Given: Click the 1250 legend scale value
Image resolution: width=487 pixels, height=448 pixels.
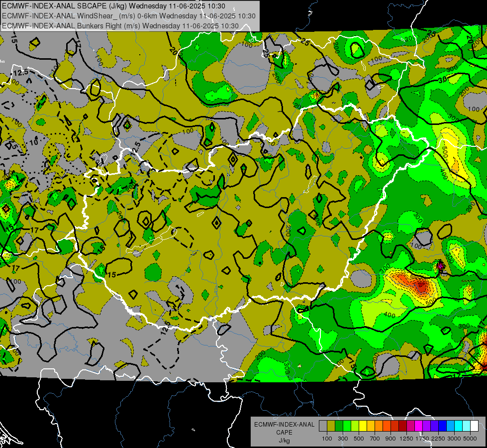Looking at the screenshot, I should click(x=406, y=439).
